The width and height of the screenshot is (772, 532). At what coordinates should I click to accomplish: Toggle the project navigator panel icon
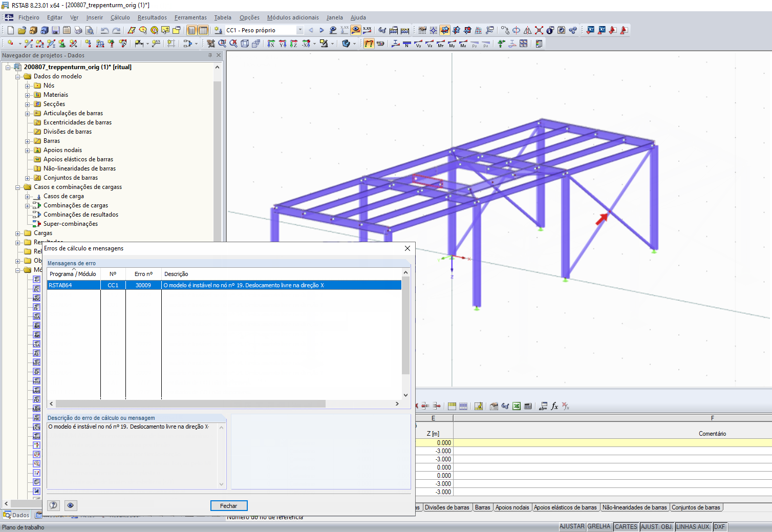(192, 30)
